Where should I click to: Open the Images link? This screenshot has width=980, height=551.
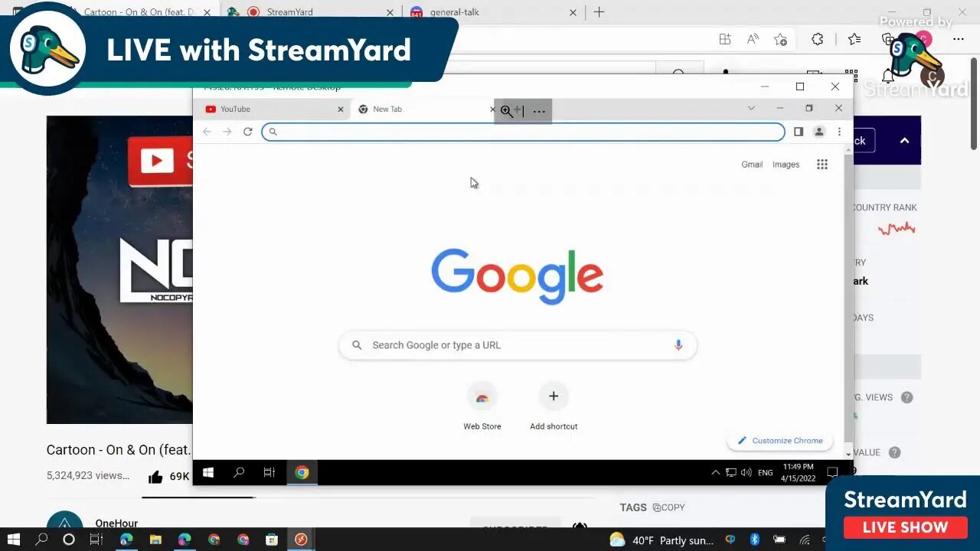coord(786,165)
